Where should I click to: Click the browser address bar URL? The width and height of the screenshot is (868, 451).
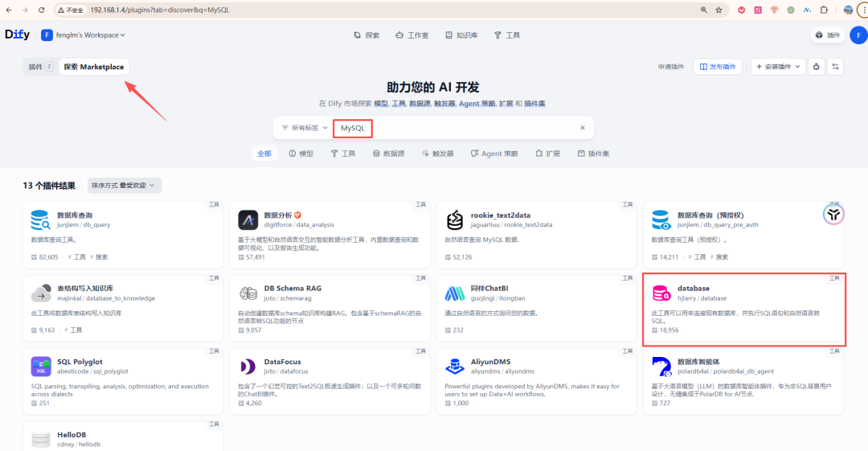click(159, 10)
